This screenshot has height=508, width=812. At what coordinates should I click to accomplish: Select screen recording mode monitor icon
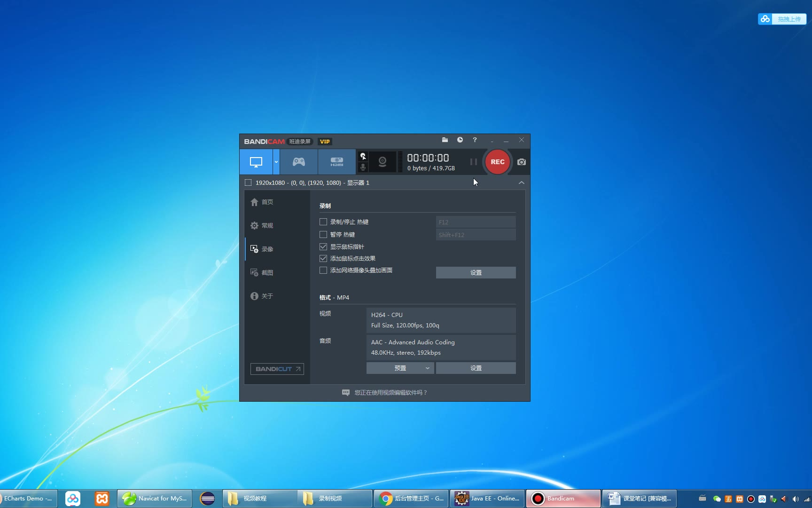point(256,162)
